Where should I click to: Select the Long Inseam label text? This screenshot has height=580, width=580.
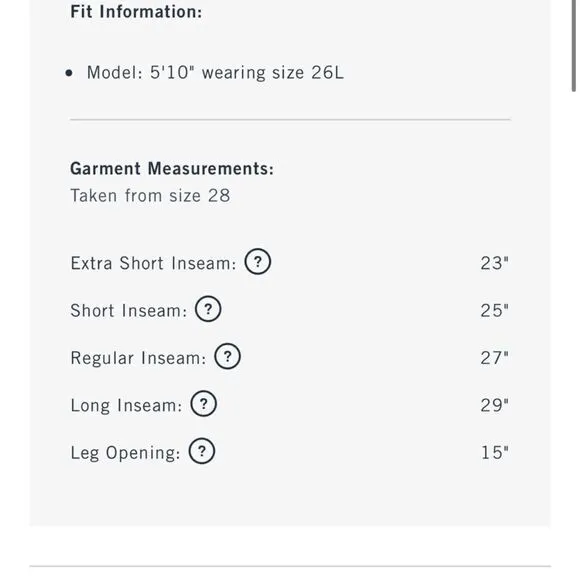(x=126, y=405)
